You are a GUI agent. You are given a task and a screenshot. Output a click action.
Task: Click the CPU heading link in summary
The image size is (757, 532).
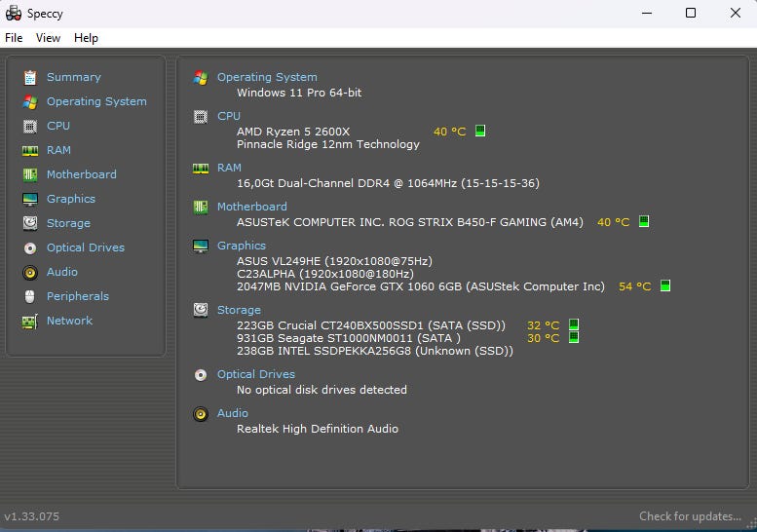point(229,116)
